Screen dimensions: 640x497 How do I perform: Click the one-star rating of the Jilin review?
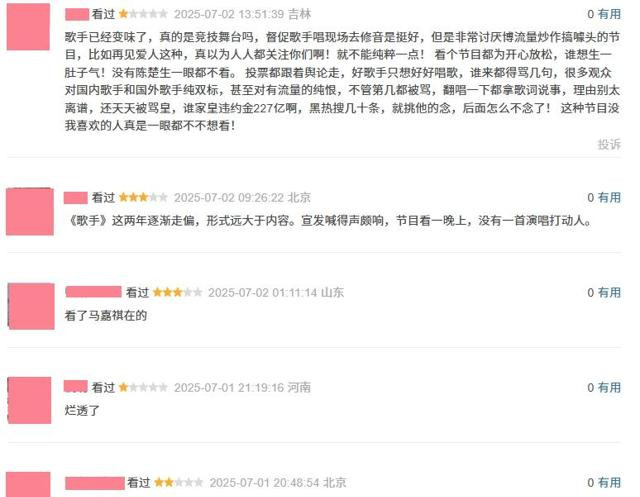coord(143,14)
